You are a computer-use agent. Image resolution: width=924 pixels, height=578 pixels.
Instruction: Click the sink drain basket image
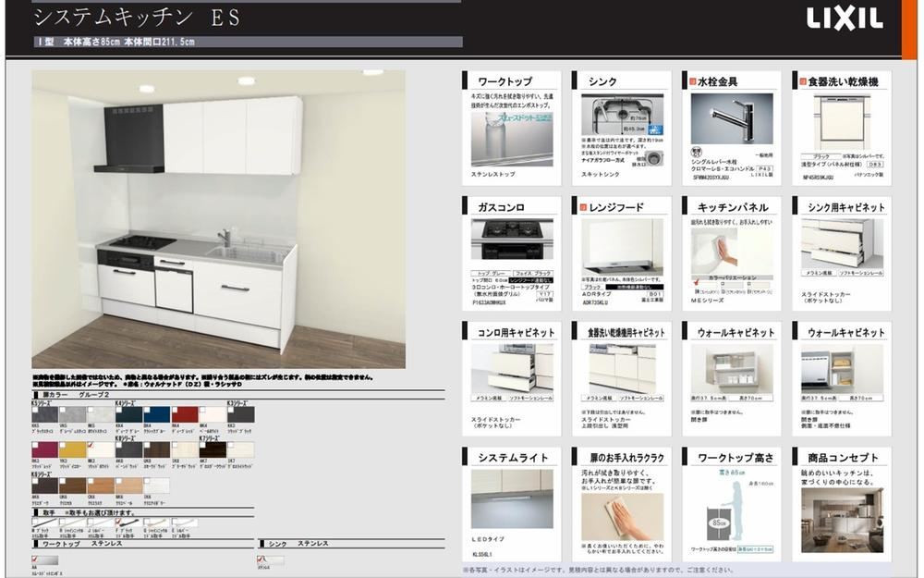pyautogui.click(x=653, y=158)
